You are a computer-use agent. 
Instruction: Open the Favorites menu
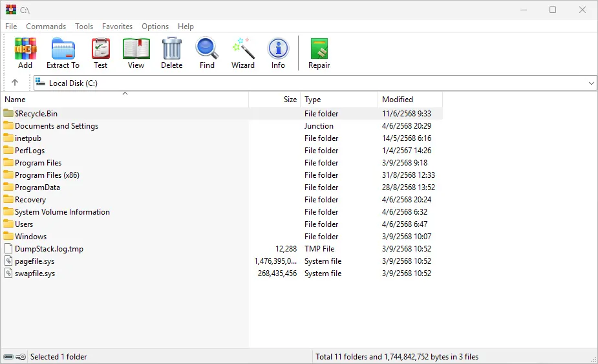click(x=117, y=27)
